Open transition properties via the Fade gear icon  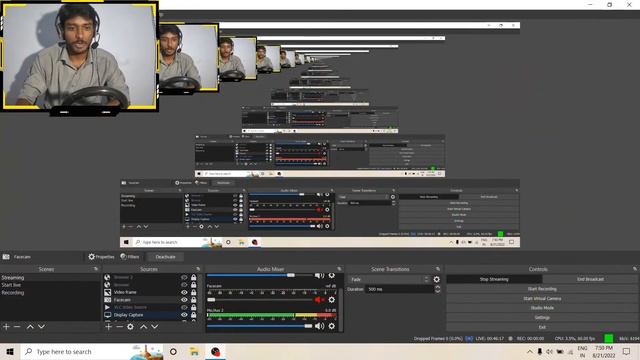437,280
